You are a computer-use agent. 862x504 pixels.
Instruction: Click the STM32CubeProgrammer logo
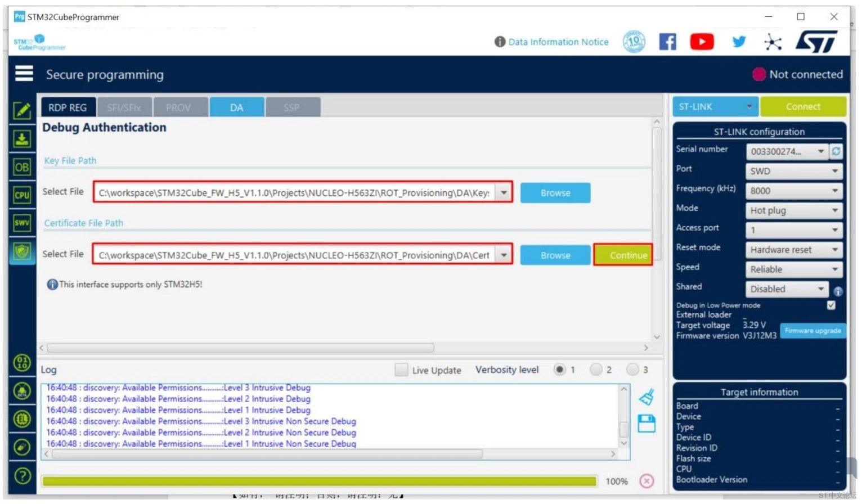(39, 42)
